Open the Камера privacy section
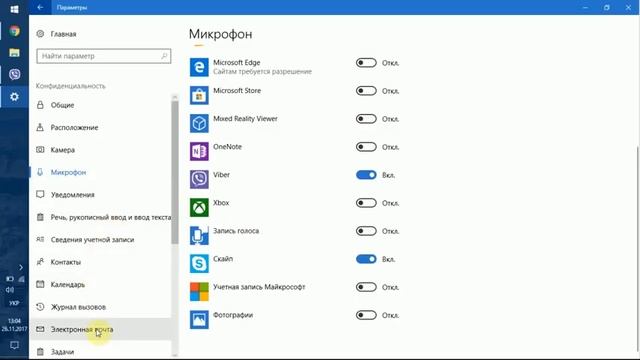The height and width of the screenshot is (360, 640). point(101,150)
